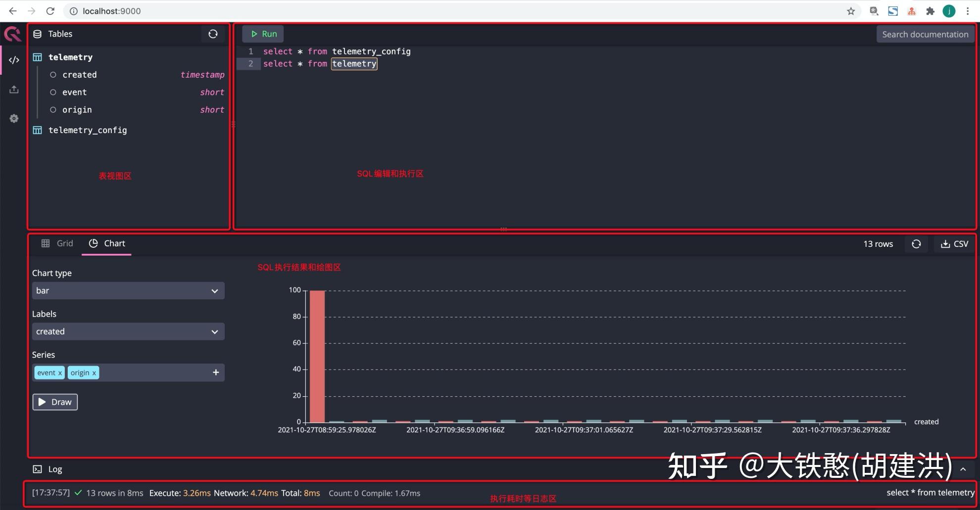The width and height of the screenshot is (980, 510).
Task: Run the SQL query
Action: click(x=263, y=34)
